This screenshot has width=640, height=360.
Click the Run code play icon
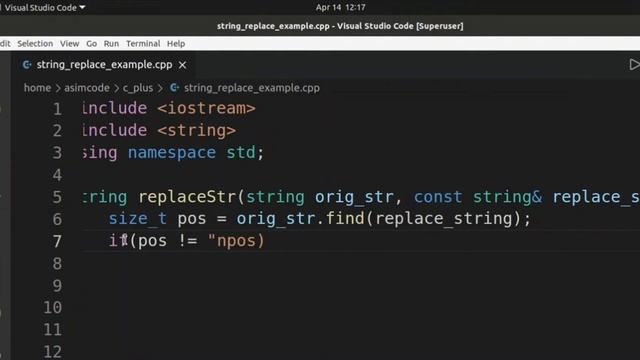(634, 65)
